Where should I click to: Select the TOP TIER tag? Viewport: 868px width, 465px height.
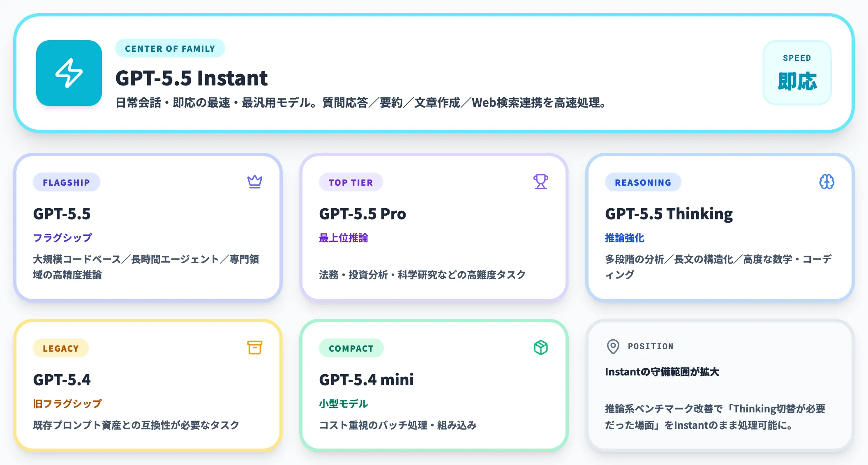pyautogui.click(x=351, y=182)
